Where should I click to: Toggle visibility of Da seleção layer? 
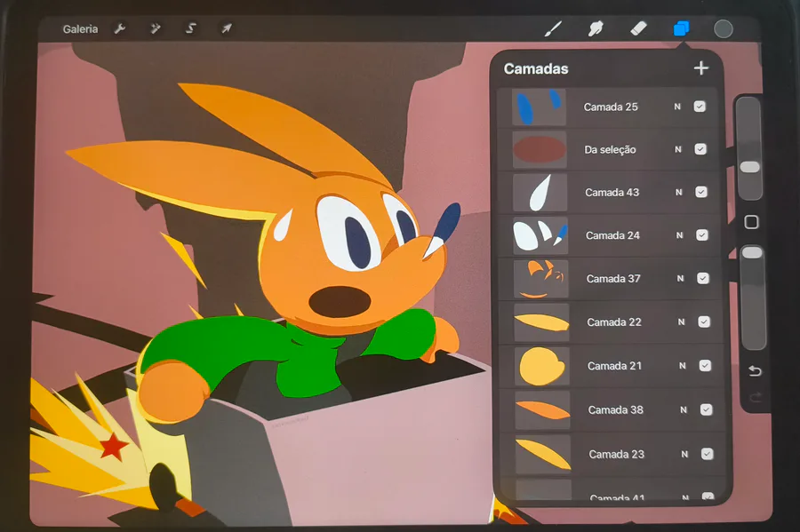[x=700, y=149]
